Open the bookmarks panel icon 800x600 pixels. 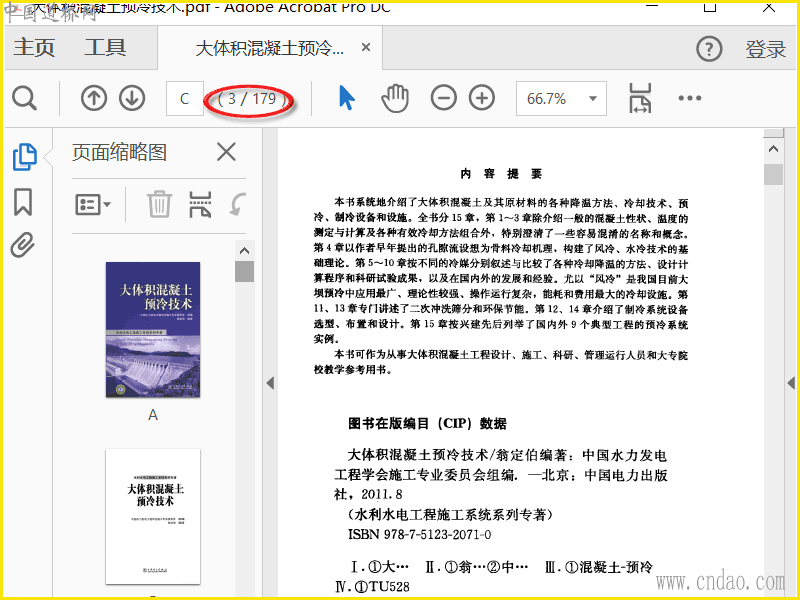tap(23, 202)
